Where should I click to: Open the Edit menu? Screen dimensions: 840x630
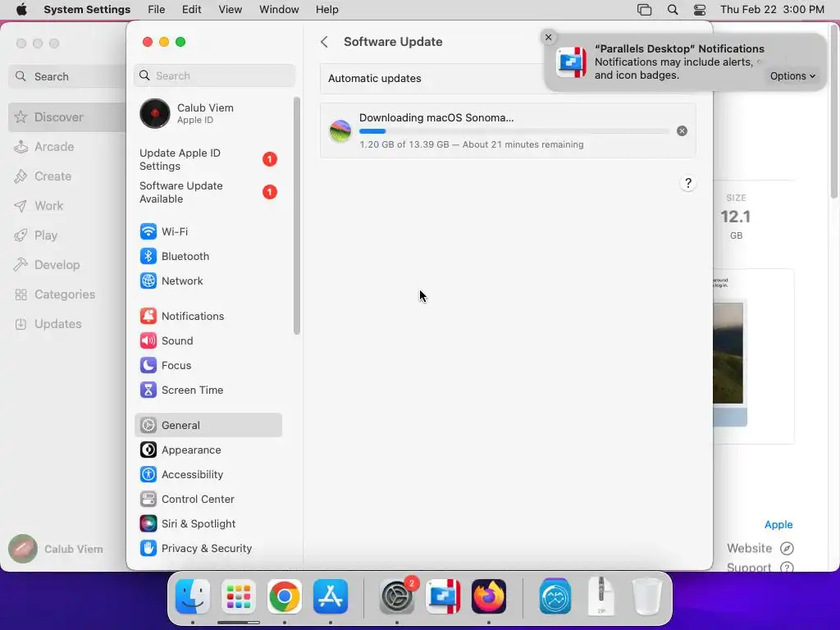[191, 10]
